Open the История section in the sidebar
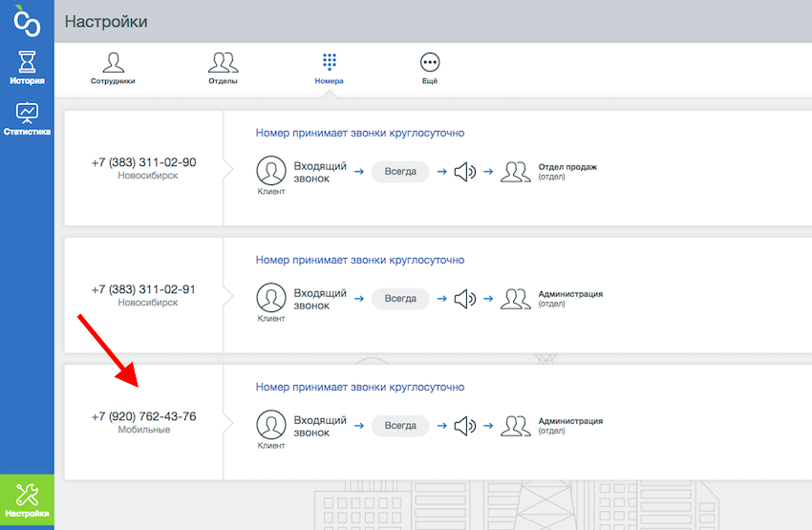The height and width of the screenshot is (530, 812). (x=27, y=68)
